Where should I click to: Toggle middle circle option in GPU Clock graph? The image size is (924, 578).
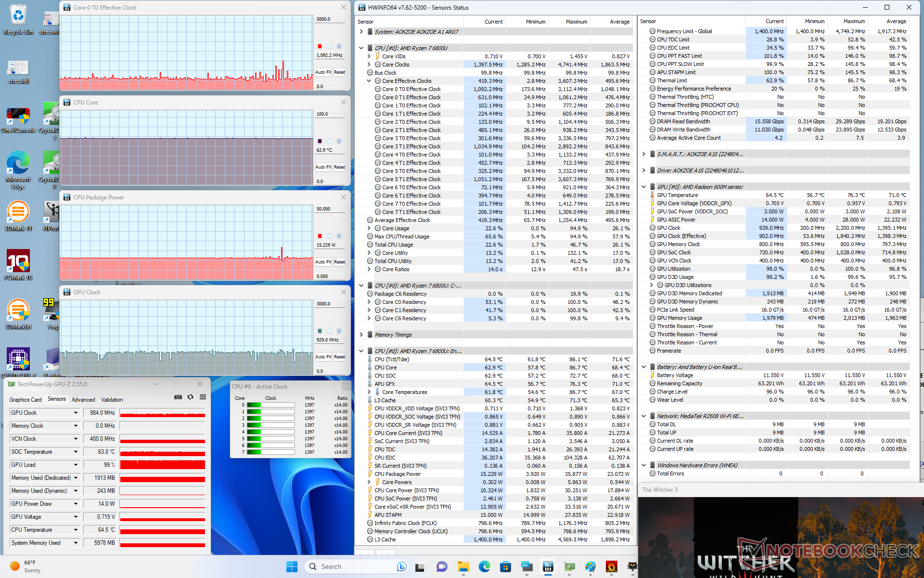tap(329, 331)
